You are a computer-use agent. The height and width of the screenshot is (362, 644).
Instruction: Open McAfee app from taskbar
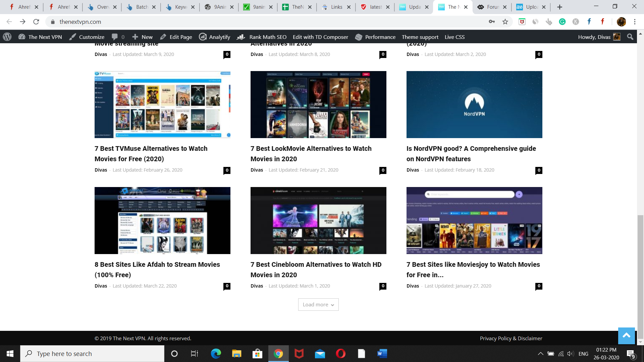click(299, 354)
